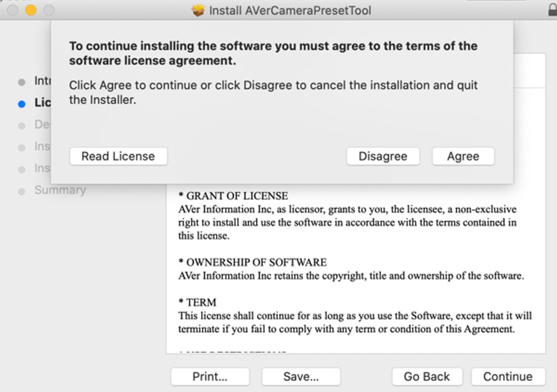Click the GRANT OF LICENSE heading

click(x=237, y=196)
